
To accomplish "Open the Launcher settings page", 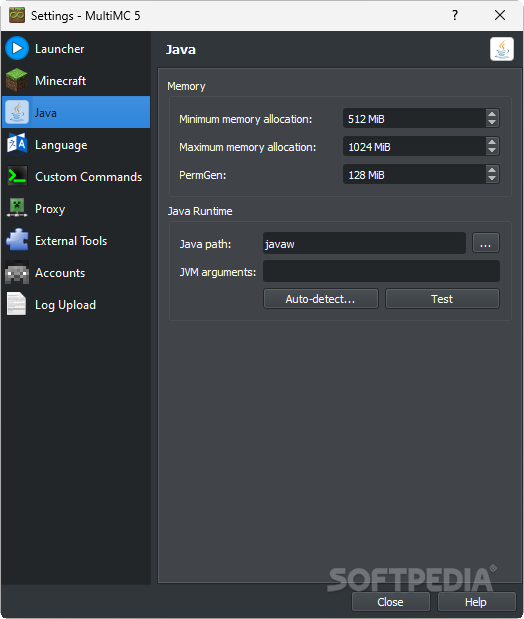I will [x=76, y=48].
